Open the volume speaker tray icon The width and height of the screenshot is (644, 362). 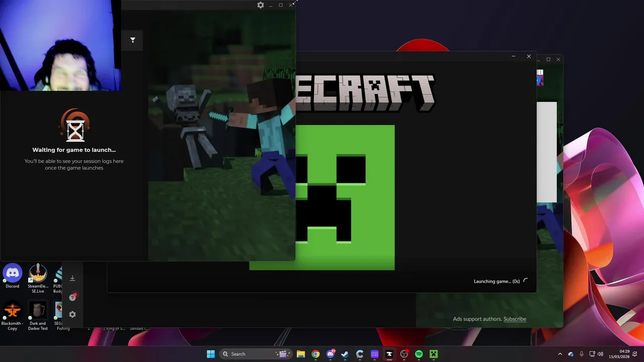pos(600,354)
